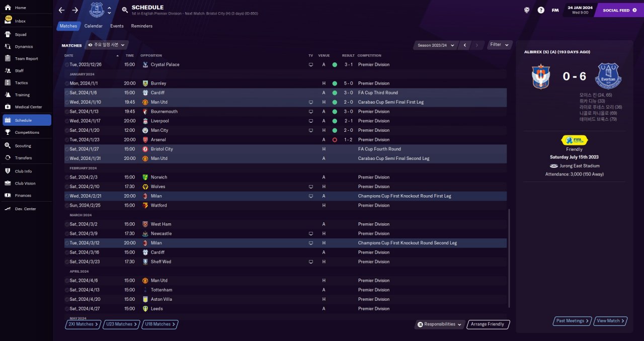
Task: Select the Burnley match row
Action: pyautogui.click(x=285, y=83)
